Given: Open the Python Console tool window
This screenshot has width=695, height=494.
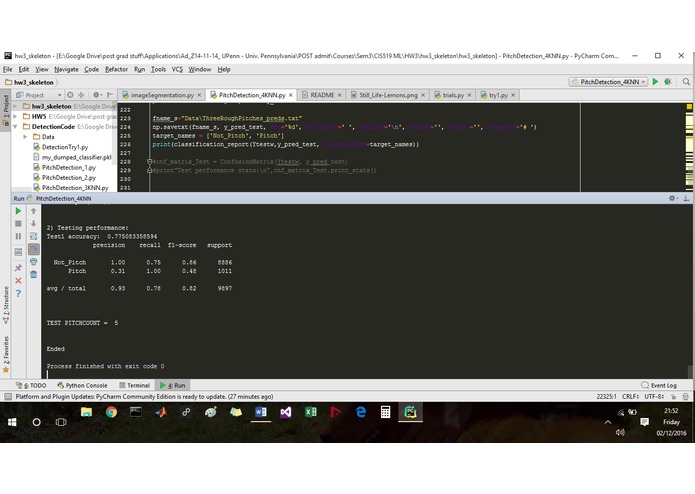Looking at the screenshot, I should click(x=82, y=385).
